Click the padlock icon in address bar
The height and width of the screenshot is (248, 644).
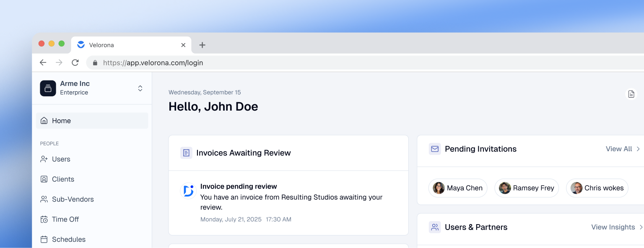[x=95, y=63]
